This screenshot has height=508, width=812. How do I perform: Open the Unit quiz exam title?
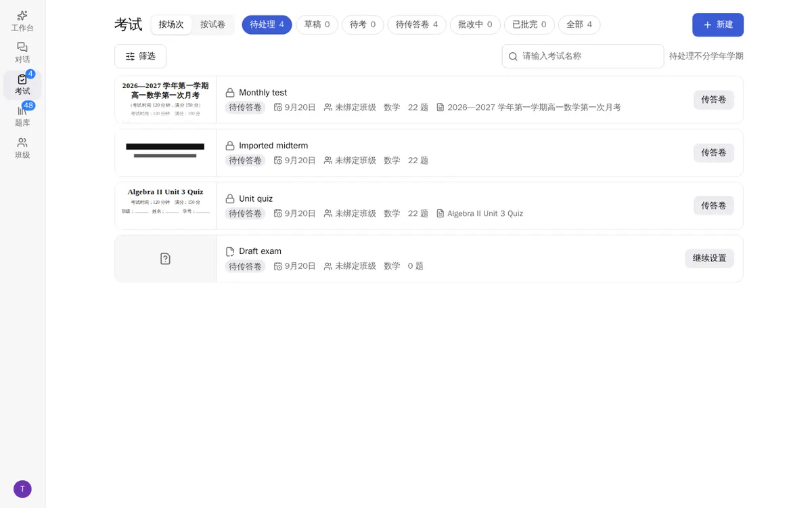coord(256,198)
